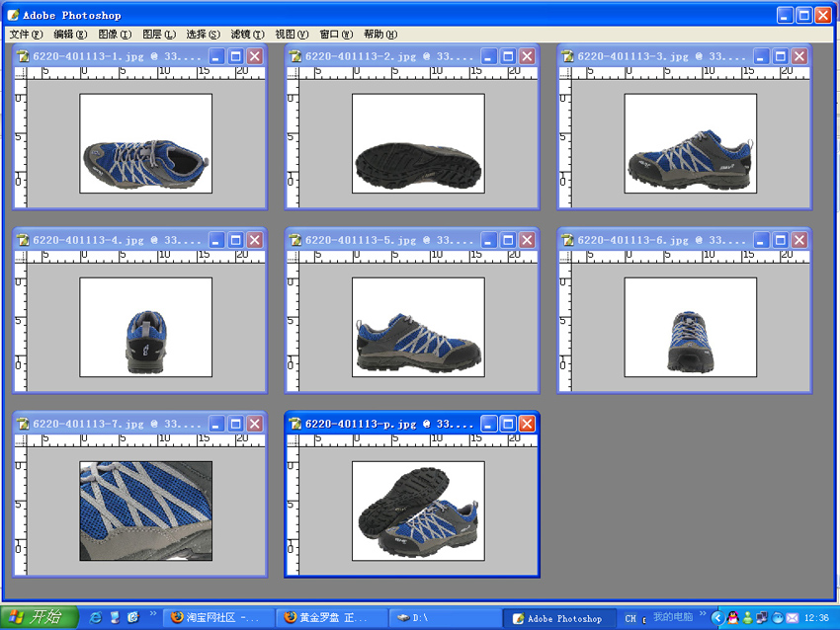Screen dimensions: 840x630
Task: Open the 窗口(W) menu
Action: point(336,35)
